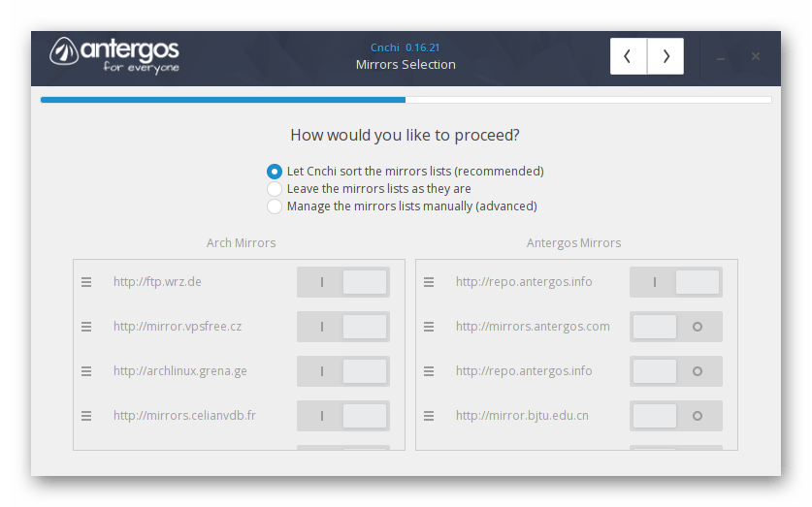Grab the drag handle for mirrors.celianvdb.fr
Screen dimensions: 812x507
86,416
